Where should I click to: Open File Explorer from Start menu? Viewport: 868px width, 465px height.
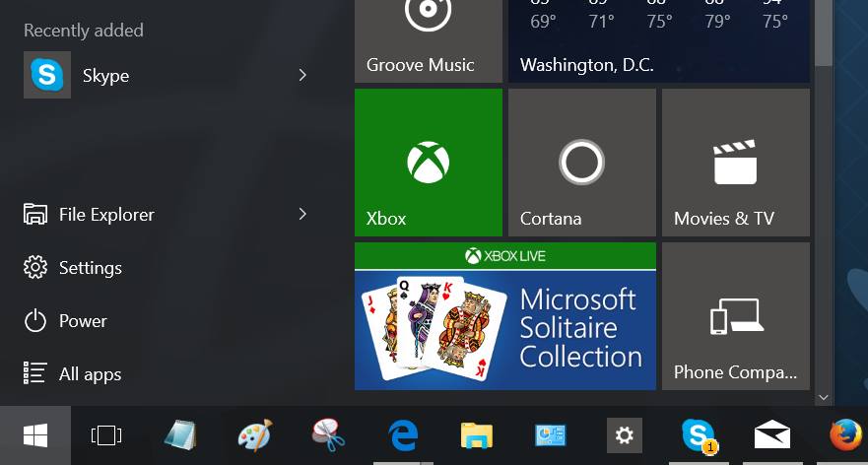[167, 214]
